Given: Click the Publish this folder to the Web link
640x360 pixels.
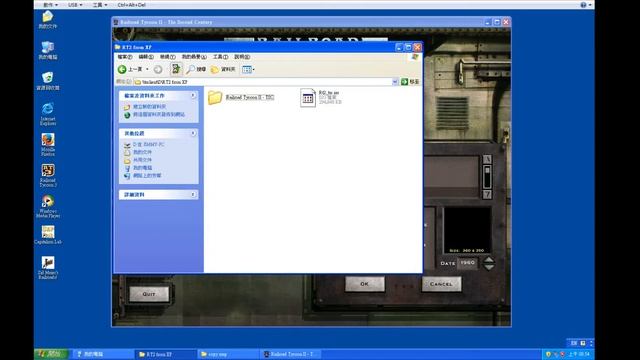Looking at the screenshot, I should [159, 115].
